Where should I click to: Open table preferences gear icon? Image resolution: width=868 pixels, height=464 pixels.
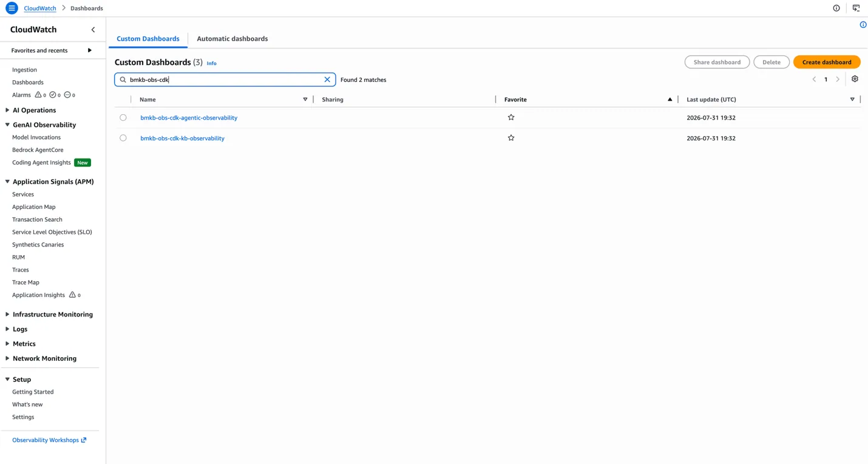point(855,79)
